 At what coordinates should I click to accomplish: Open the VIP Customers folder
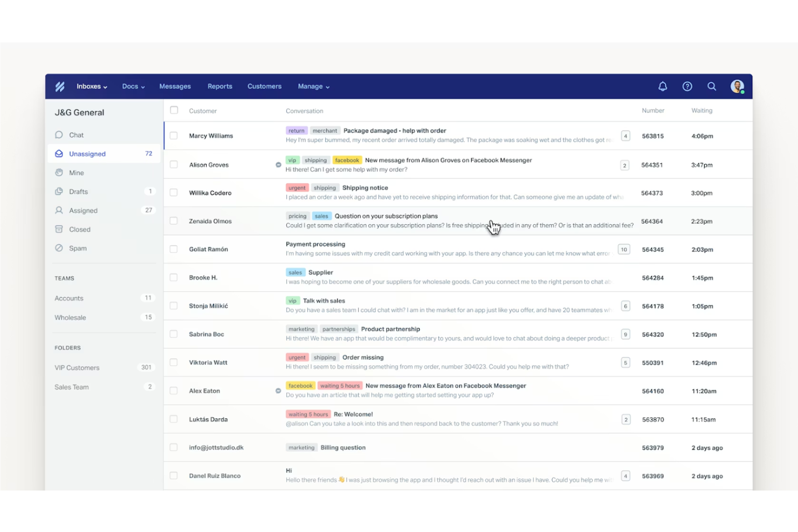point(77,367)
